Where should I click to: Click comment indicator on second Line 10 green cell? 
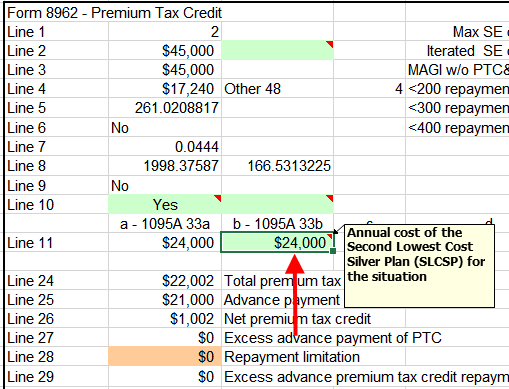click(329, 198)
